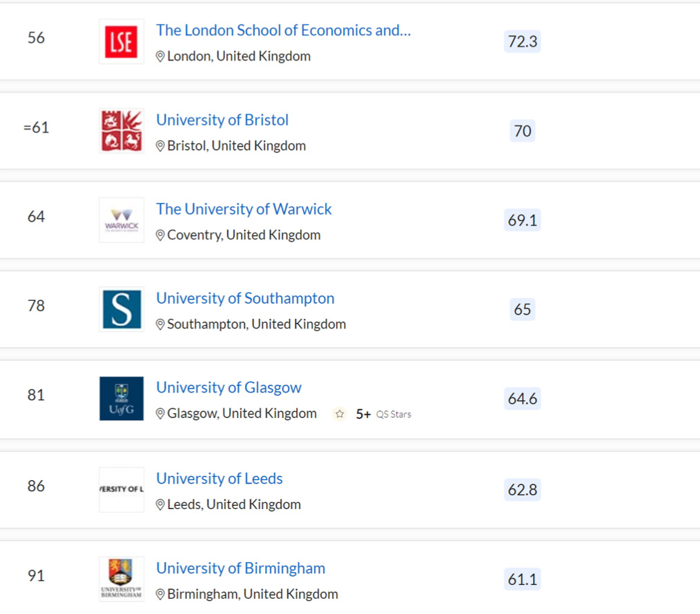700x614 pixels.
Task: Click the University of Bristol crest logo
Action: coord(121,130)
